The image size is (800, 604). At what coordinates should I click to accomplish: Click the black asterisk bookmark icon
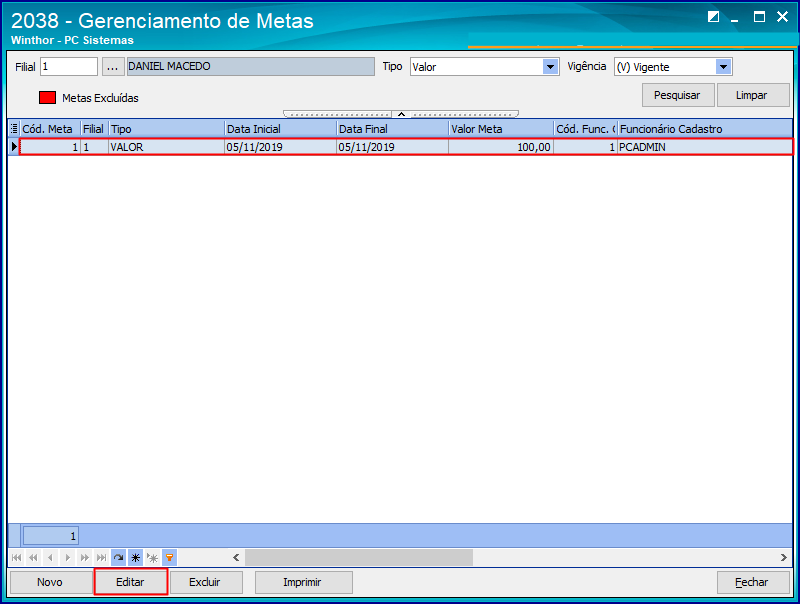pyautogui.click(x=136, y=558)
